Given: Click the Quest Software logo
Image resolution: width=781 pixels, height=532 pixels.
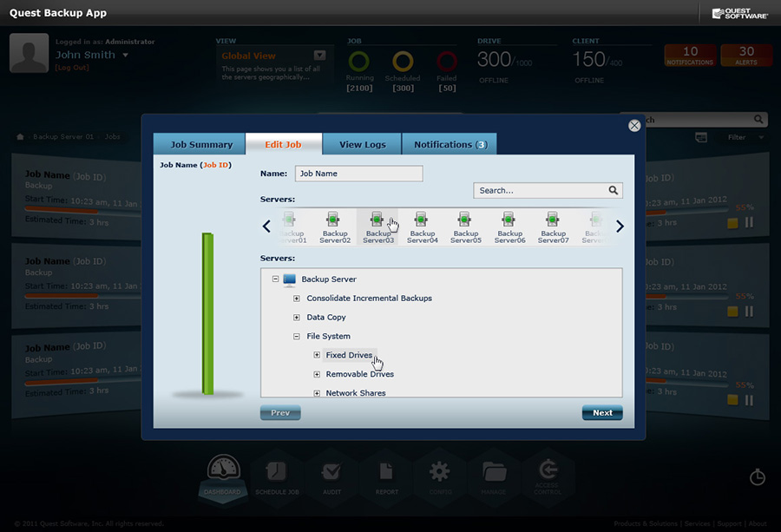Looking at the screenshot, I should pyautogui.click(x=739, y=13).
